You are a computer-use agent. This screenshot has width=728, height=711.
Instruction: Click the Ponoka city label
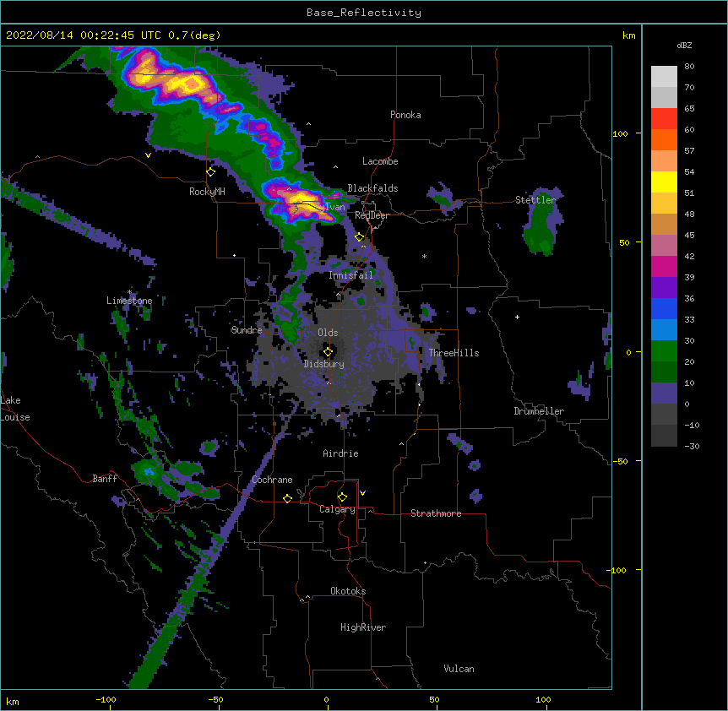coord(405,115)
